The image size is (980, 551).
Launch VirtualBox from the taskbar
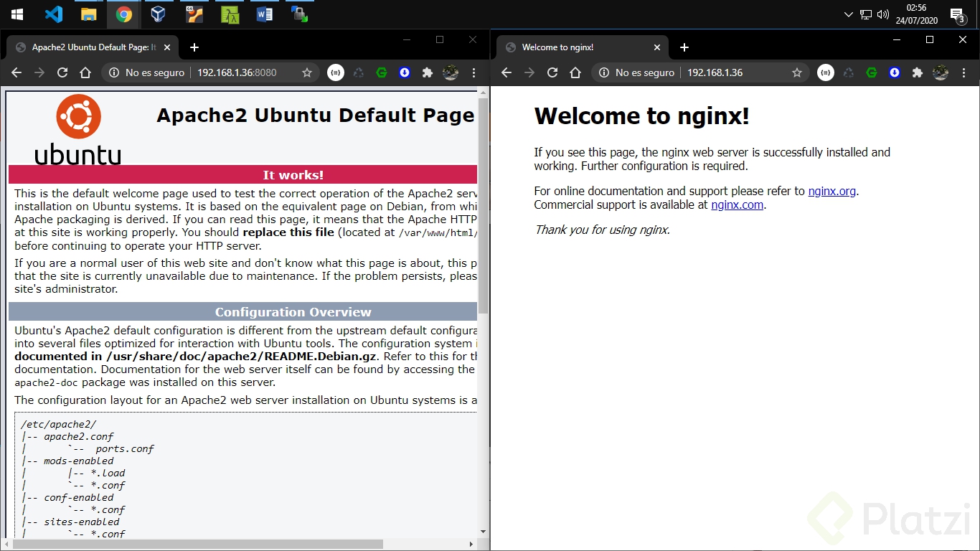click(159, 14)
